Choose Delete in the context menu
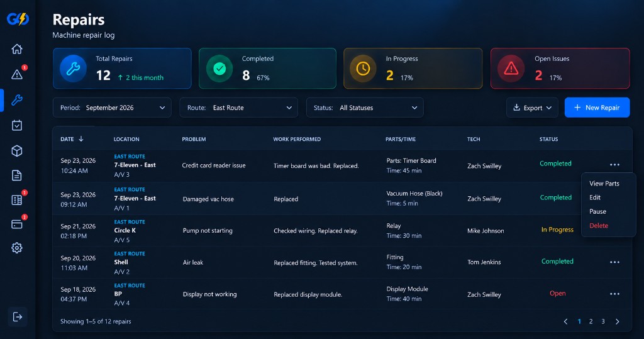The width and height of the screenshot is (644, 339). pyautogui.click(x=599, y=226)
